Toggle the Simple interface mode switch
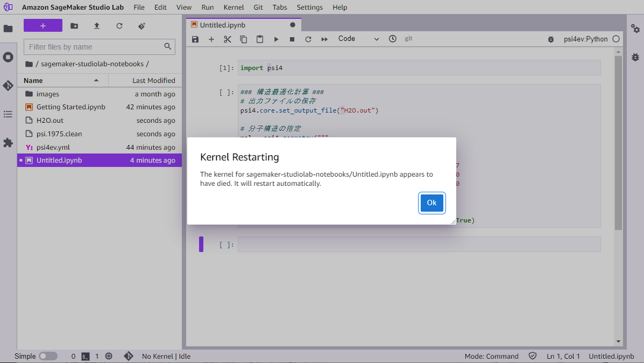644x363 pixels. pos(48,356)
